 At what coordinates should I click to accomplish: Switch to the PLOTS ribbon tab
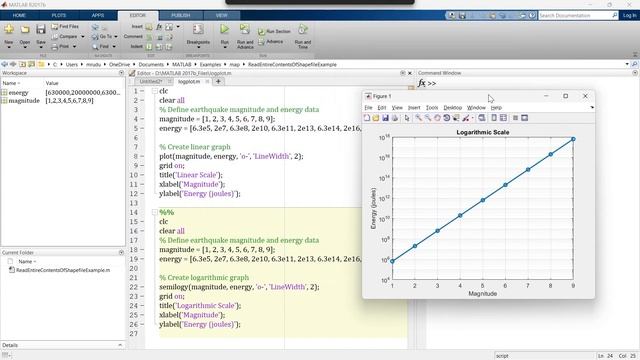pyautogui.click(x=59, y=16)
